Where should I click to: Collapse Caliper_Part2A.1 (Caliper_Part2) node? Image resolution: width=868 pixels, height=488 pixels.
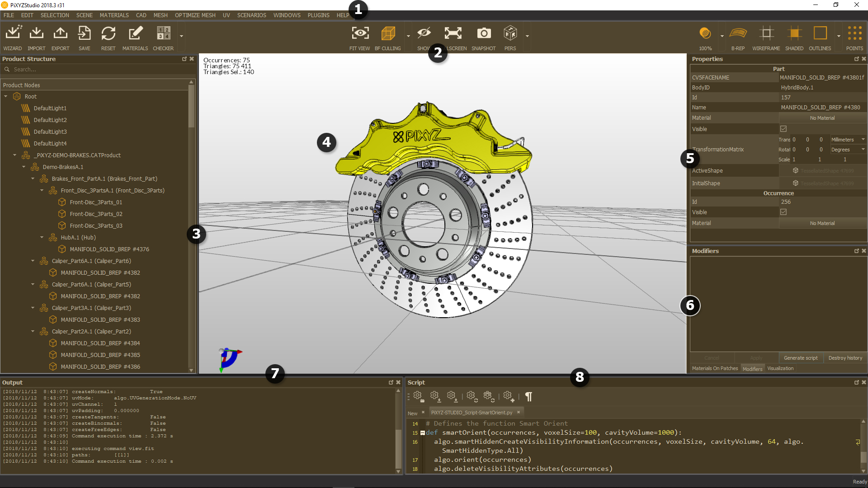point(33,331)
